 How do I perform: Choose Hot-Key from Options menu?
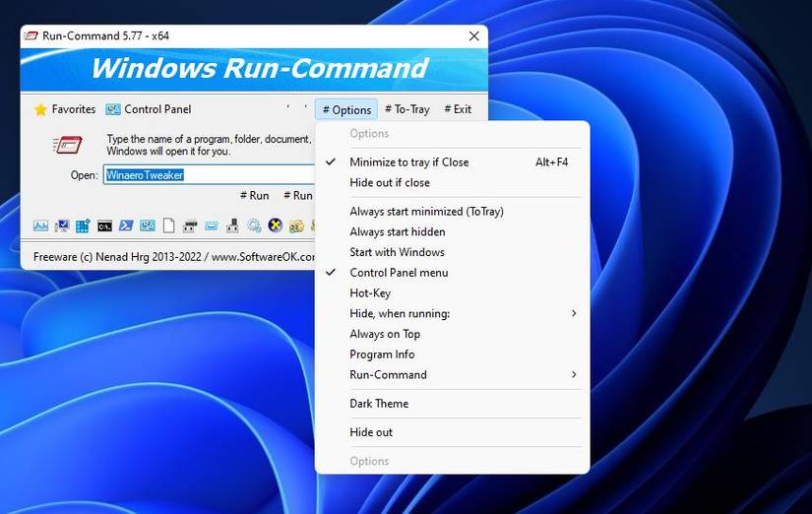pyautogui.click(x=452, y=293)
